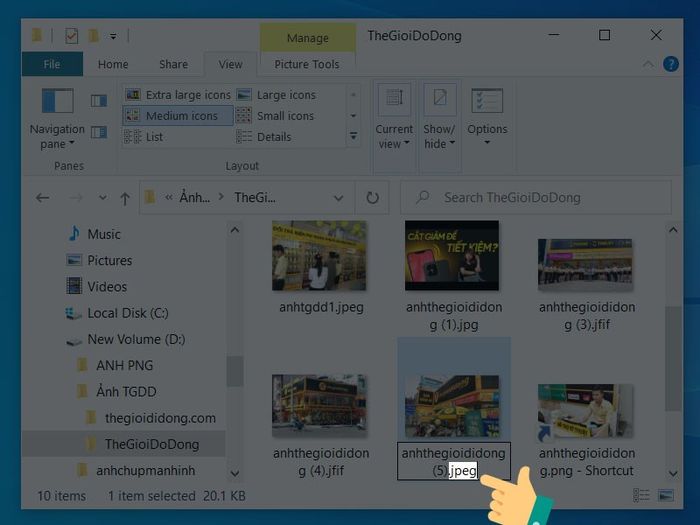Click file list scroll down arrow
This screenshot has height=525, width=700.
point(673,473)
